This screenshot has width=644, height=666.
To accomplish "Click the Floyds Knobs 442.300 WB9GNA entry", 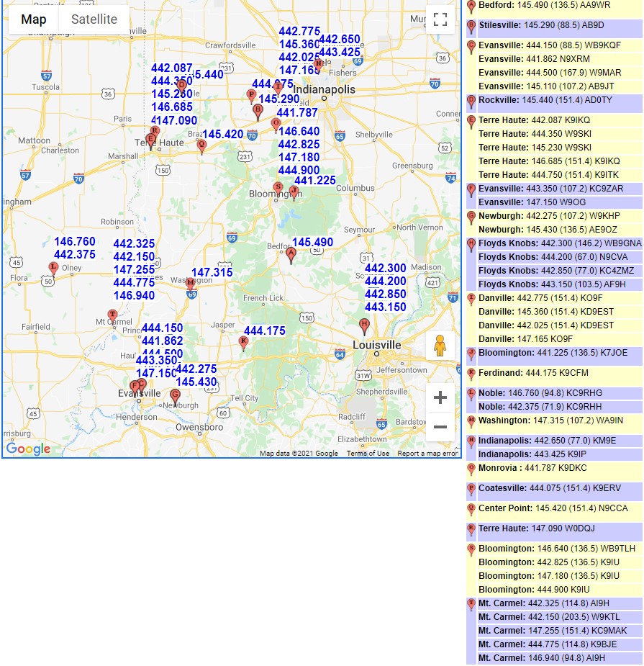I will click(560, 243).
